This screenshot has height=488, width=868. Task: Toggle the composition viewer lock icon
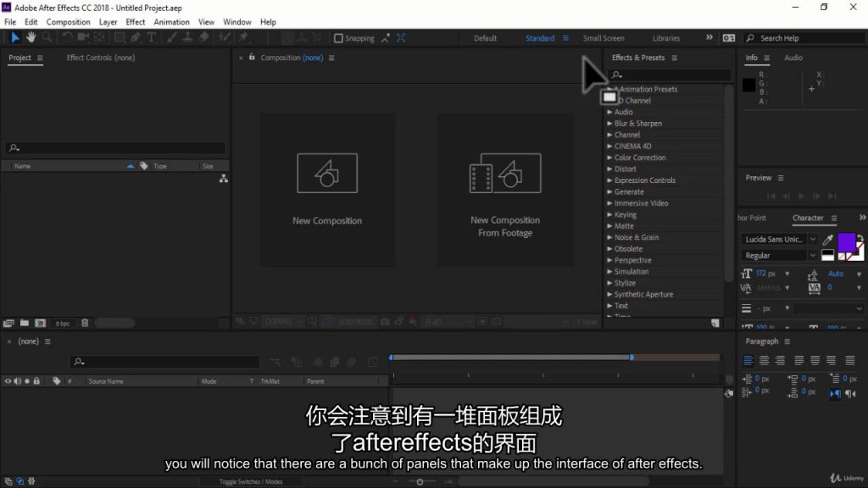point(252,57)
